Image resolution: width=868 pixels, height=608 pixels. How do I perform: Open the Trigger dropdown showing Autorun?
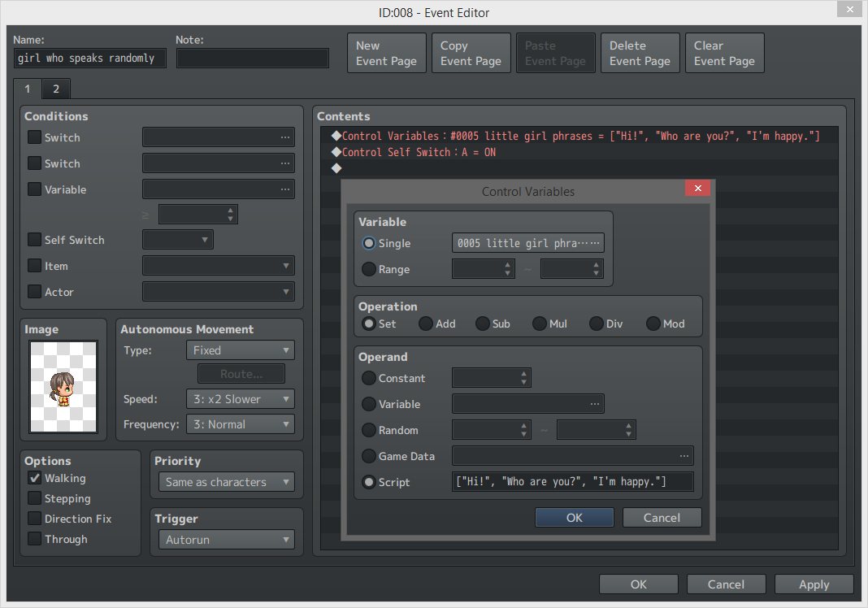pos(226,539)
